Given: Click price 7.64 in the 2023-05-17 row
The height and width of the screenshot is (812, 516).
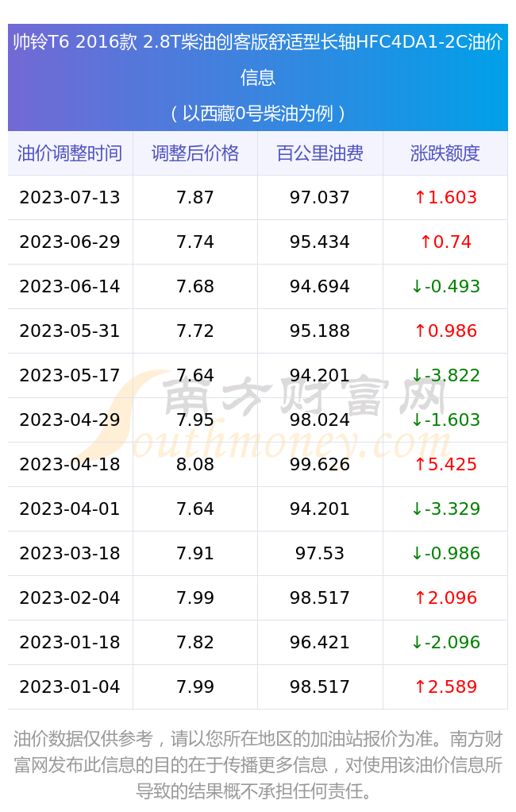Looking at the screenshot, I should pyautogui.click(x=195, y=376).
